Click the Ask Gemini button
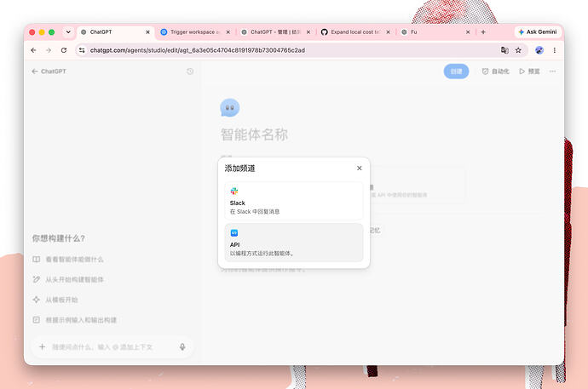Image resolution: width=588 pixels, height=389 pixels. pyautogui.click(x=538, y=32)
